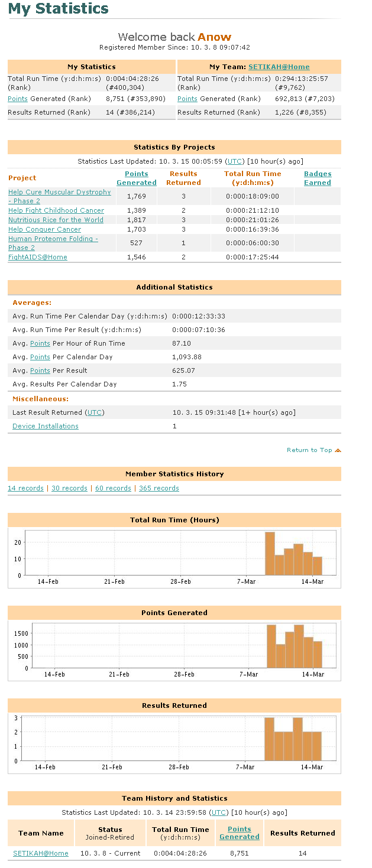Screen dimensions: 372x868
Task: Click Points link in My Statistics panel
Action: (x=18, y=99)
